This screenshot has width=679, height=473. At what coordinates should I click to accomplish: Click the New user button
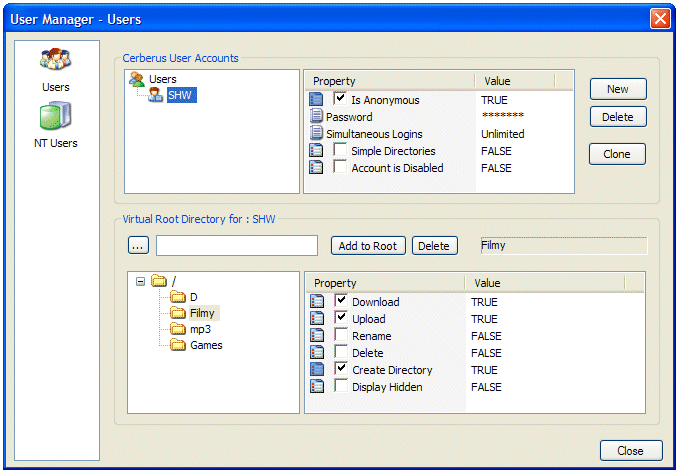[617, 89]
